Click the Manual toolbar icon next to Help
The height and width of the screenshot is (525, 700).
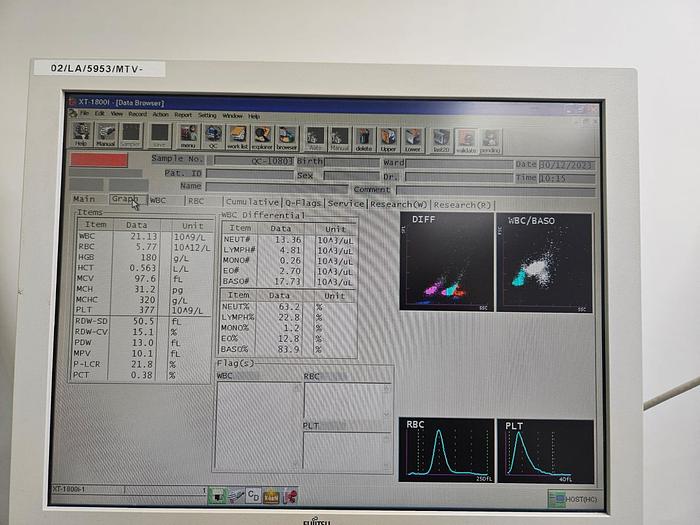pos(106,135)
